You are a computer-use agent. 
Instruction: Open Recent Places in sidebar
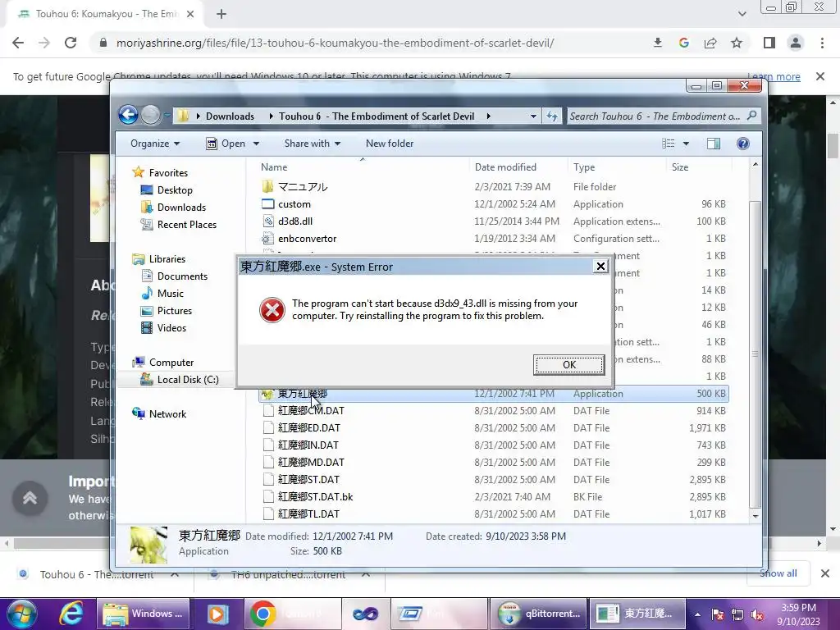click(x=186, y=225)
